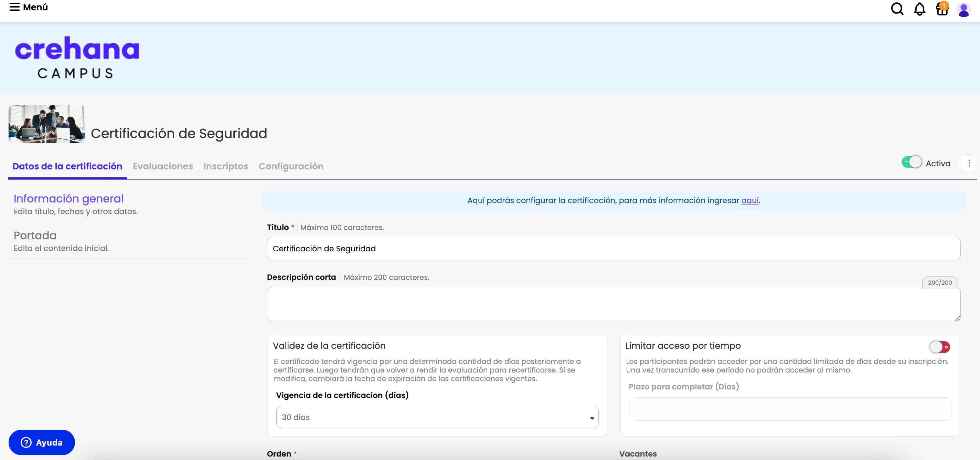Click the search magnifier icon
The height and width of the screenshot is (460, 980).
pos(897,9)
